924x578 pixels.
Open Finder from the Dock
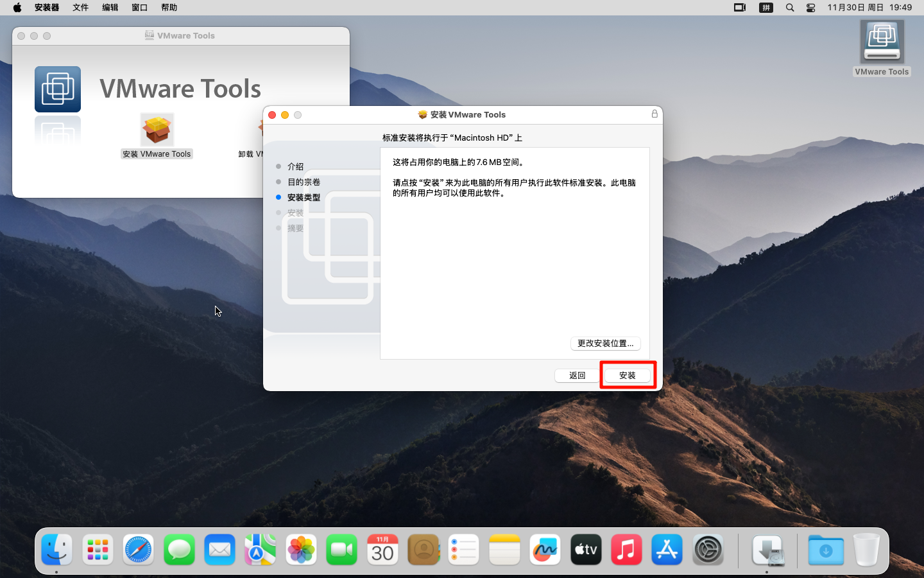point(57,550)
